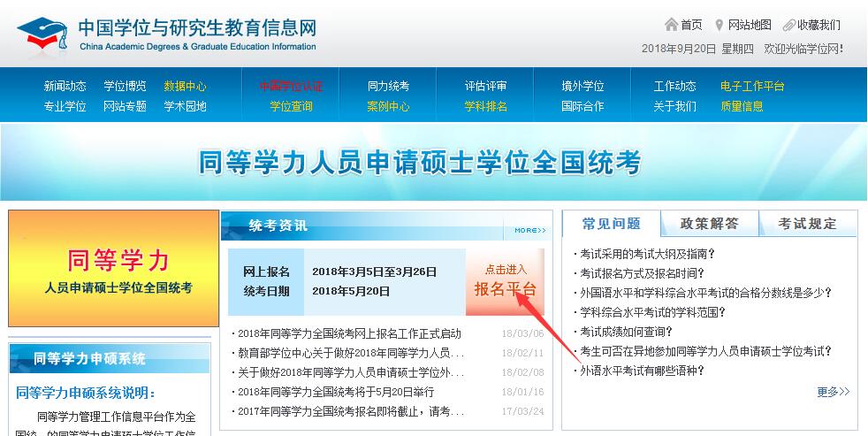The image size is (868, 436).
Task: Open 电子工作平台 in the navigation
Action: pyautogui.click(x=752, y=86)
